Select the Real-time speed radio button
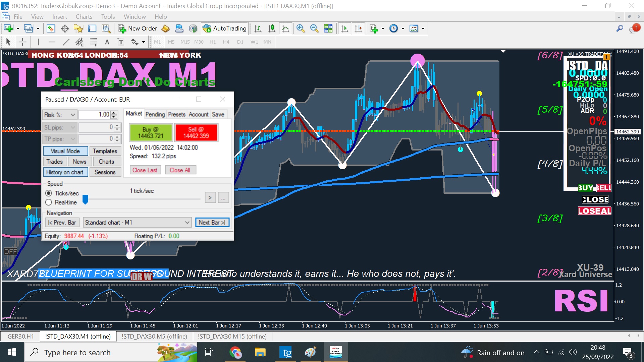This screenshot has width=644, height=362. 49,202
